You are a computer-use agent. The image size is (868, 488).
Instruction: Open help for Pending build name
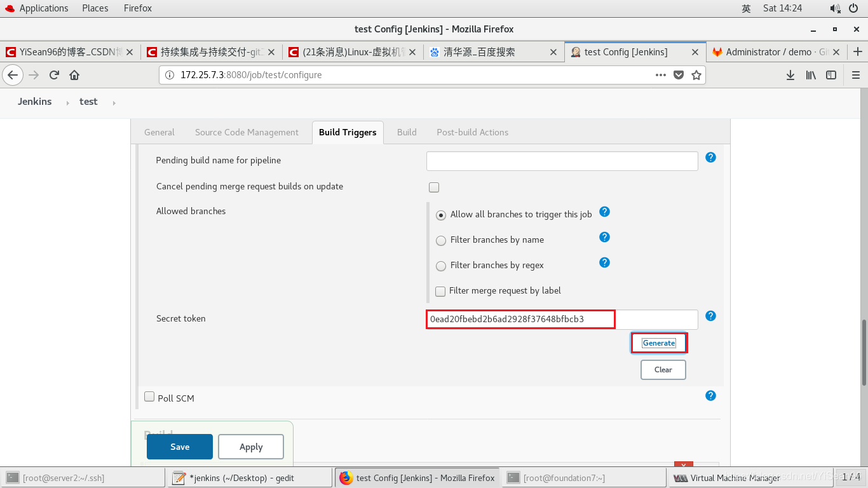[x=711, y=157]
